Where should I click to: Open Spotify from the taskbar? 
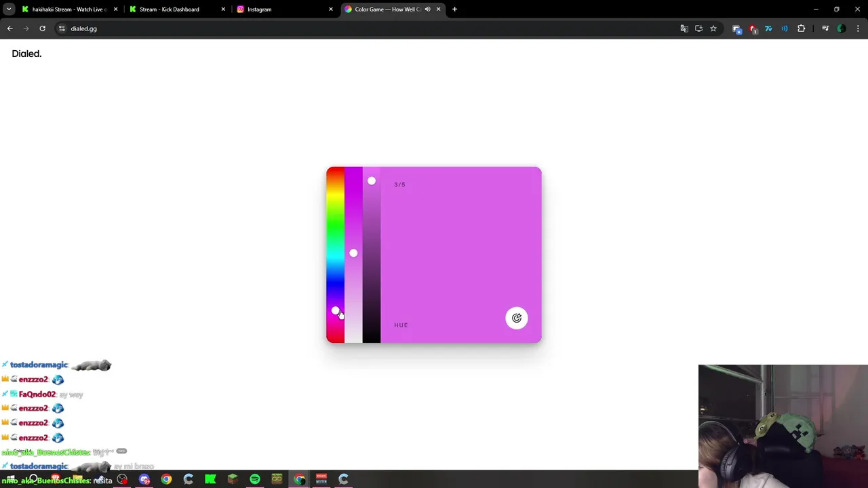tap(255, 479)
